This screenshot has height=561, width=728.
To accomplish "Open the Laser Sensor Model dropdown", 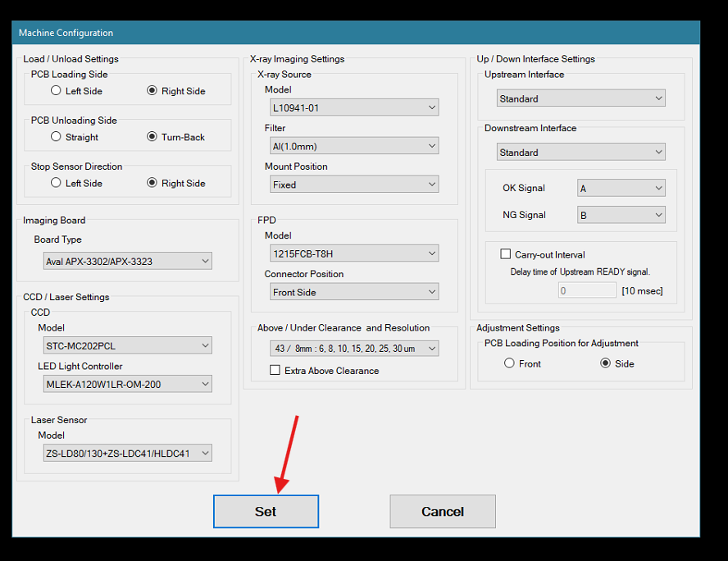I will (128, 454).
